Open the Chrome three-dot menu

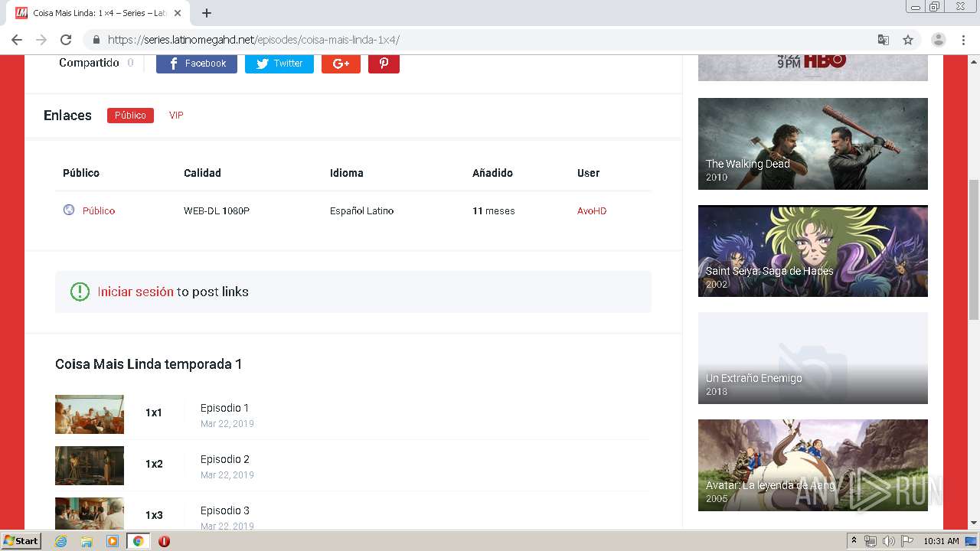tap(963, 40)
